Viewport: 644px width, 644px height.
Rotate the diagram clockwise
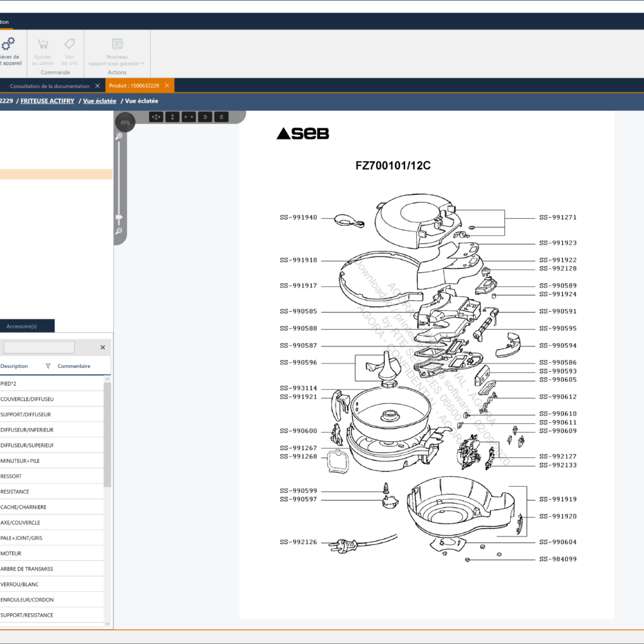click(x=221, y=117)
